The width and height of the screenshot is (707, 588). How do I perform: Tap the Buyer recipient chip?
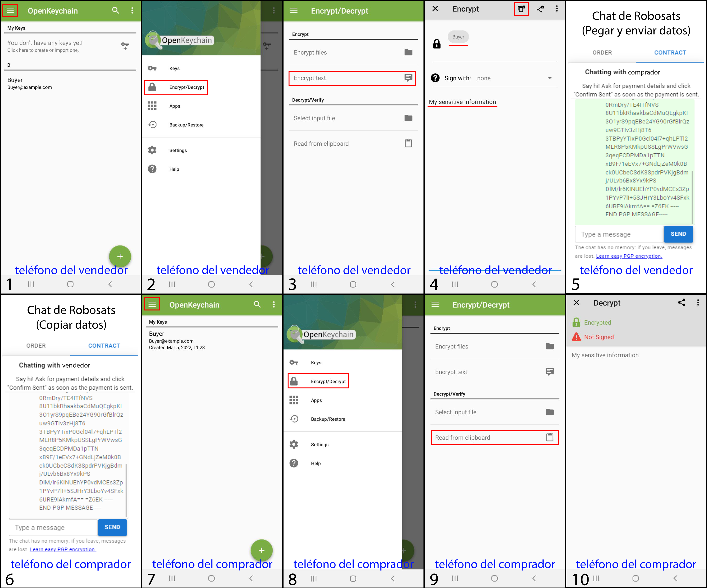pos(458,37)
